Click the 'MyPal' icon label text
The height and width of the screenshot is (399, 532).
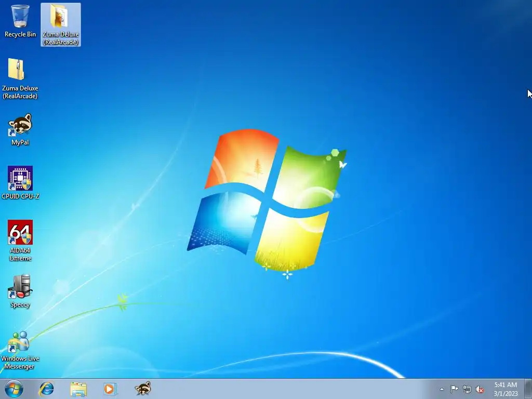point(20,142)
